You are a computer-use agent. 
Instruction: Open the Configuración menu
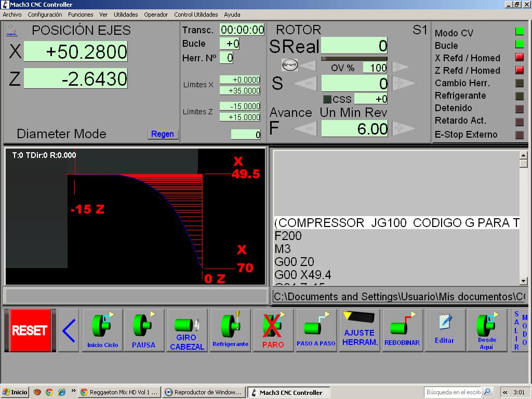(45, 15)
